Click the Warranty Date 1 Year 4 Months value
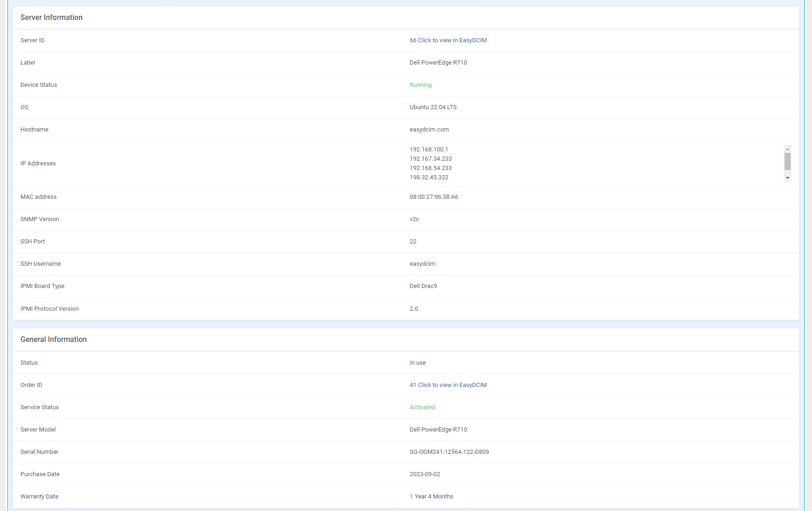This screenshot has width=812, height=511. pos(431,496)
